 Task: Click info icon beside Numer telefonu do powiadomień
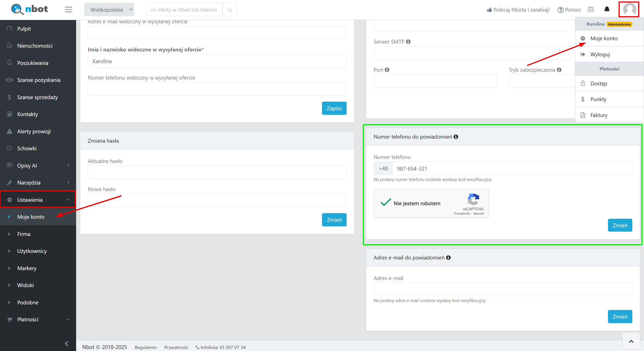[x=456, y=137]
